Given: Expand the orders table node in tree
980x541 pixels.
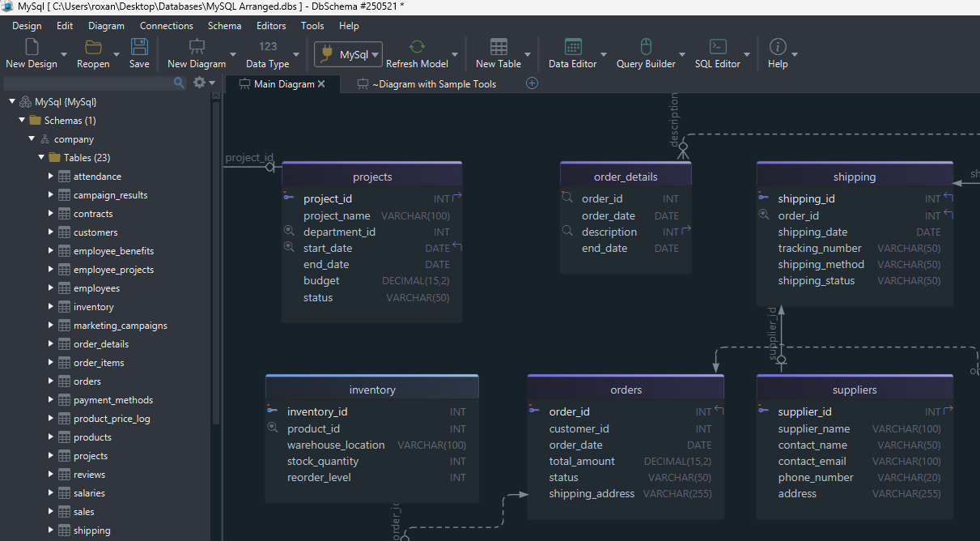Looking at the screenshot, I should (x=51, y=381).
